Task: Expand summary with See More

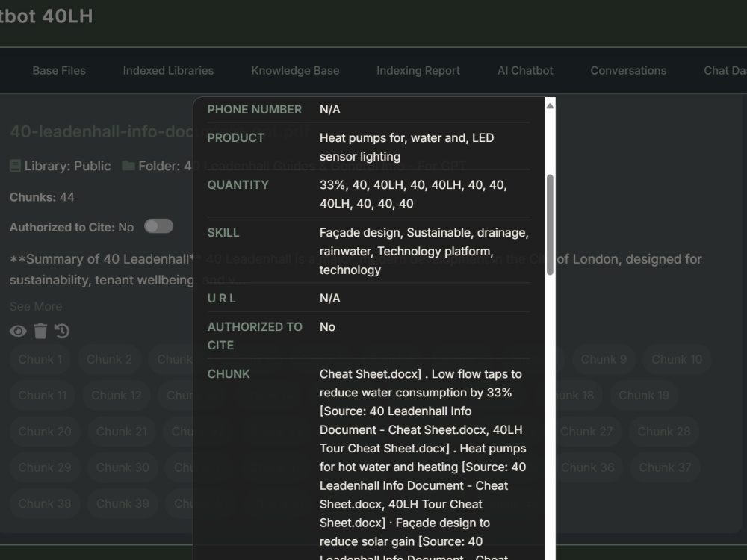Action: click(36, 306)
